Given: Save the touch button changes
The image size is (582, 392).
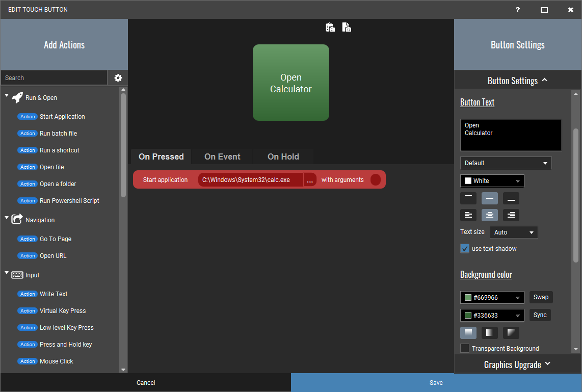Looking at the screenshot, I should (x=436, y=383).
